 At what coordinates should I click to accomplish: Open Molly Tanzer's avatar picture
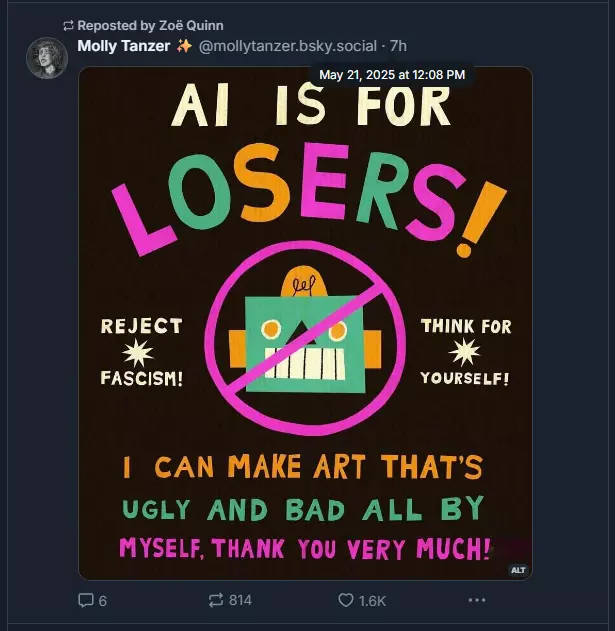(47, 58)
